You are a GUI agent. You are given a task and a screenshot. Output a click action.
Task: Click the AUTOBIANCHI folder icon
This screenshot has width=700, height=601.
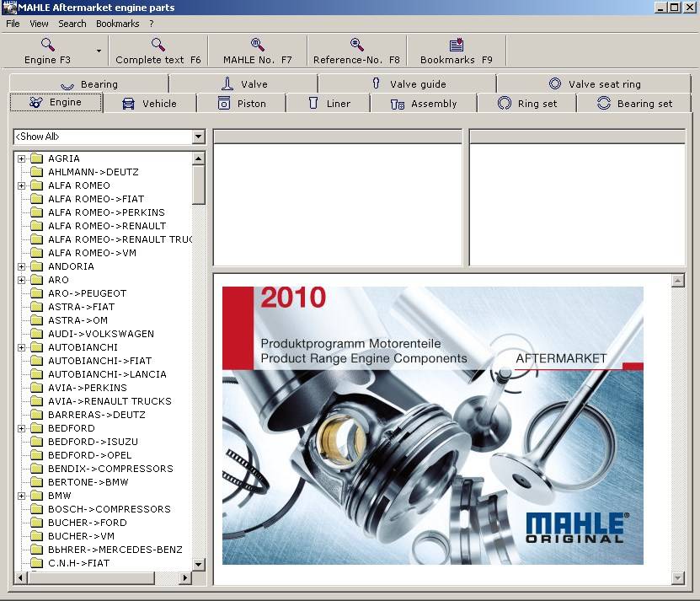pyautogui.click(x=36, y=347)
